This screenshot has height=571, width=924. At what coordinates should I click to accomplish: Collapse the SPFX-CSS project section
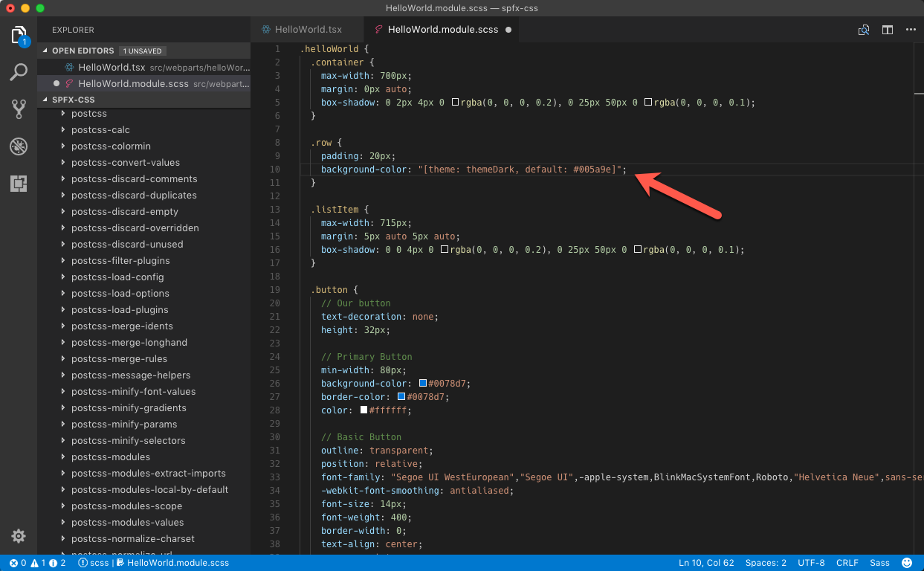pos(73,100)
